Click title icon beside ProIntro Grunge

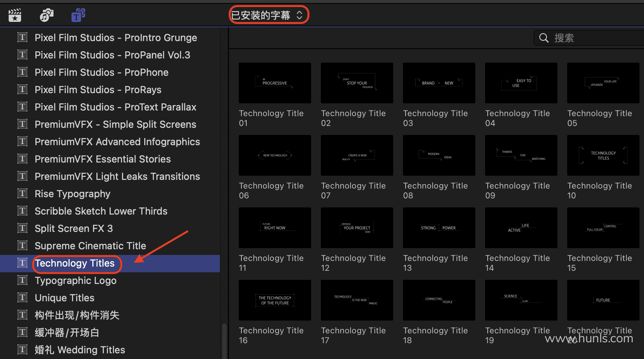tap(23, 37)
